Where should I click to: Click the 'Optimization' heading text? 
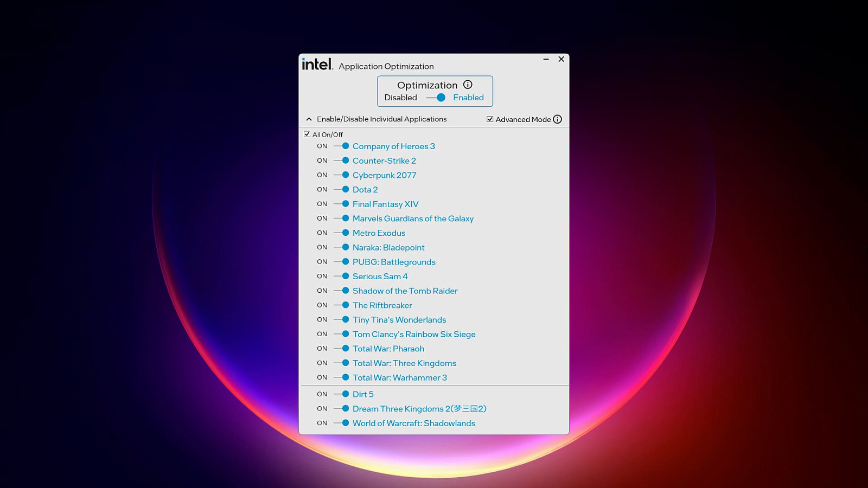[427, 85]
